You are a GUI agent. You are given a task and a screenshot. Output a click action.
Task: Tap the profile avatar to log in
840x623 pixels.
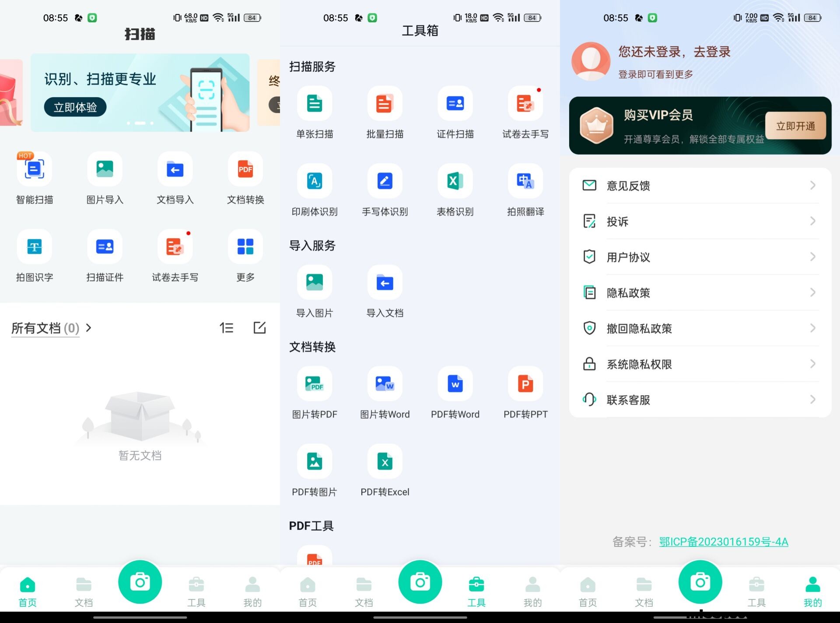591,61
